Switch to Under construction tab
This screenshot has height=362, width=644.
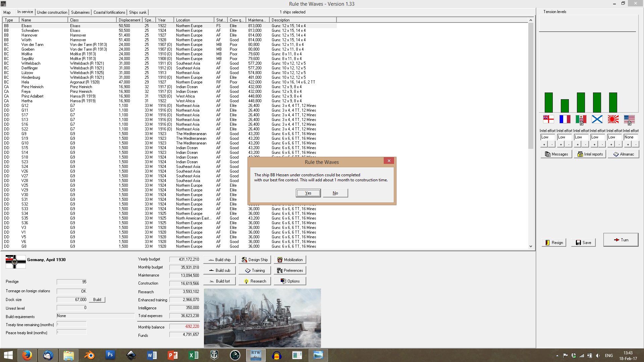coord(52,12)
